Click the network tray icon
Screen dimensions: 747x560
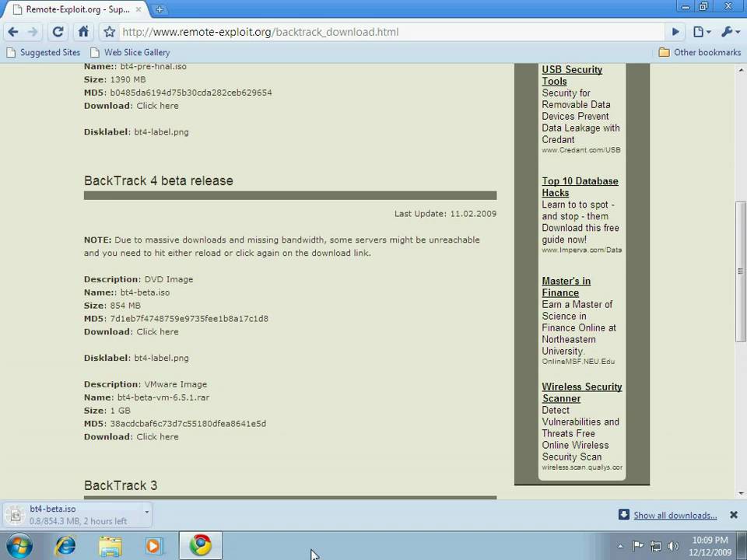click(x=656, y=546)
